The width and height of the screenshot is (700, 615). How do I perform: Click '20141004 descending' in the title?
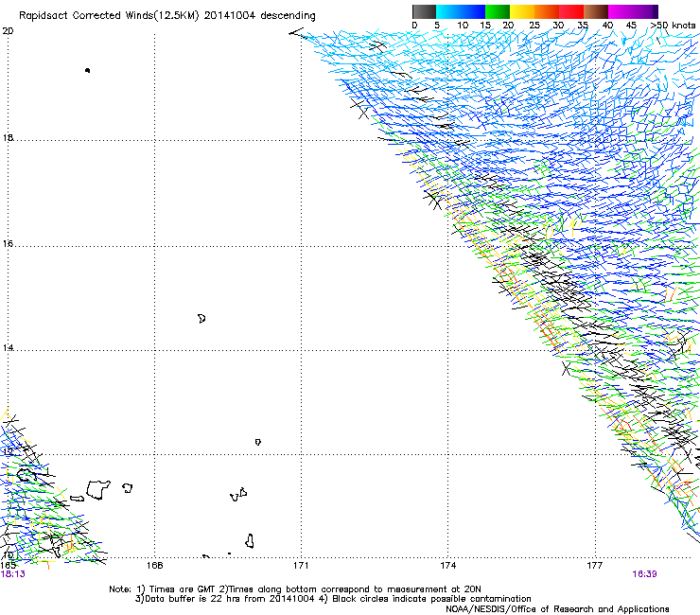click(260, 16)
